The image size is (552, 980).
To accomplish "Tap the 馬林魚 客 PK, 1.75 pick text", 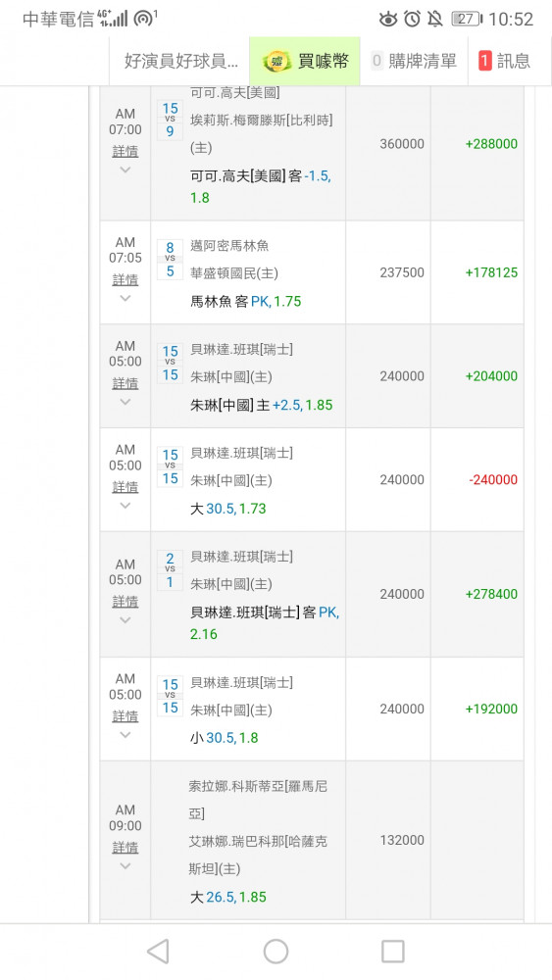I will coord(246,301).
